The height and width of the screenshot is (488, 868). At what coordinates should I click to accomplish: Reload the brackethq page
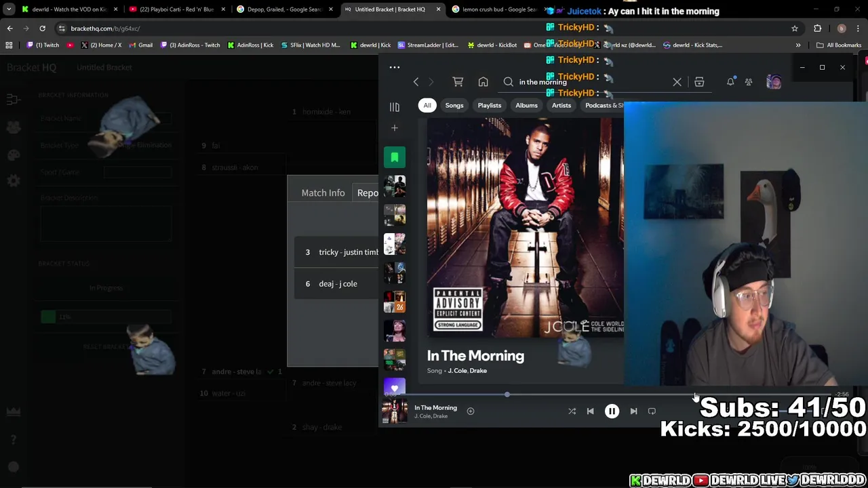pos(42,28)
